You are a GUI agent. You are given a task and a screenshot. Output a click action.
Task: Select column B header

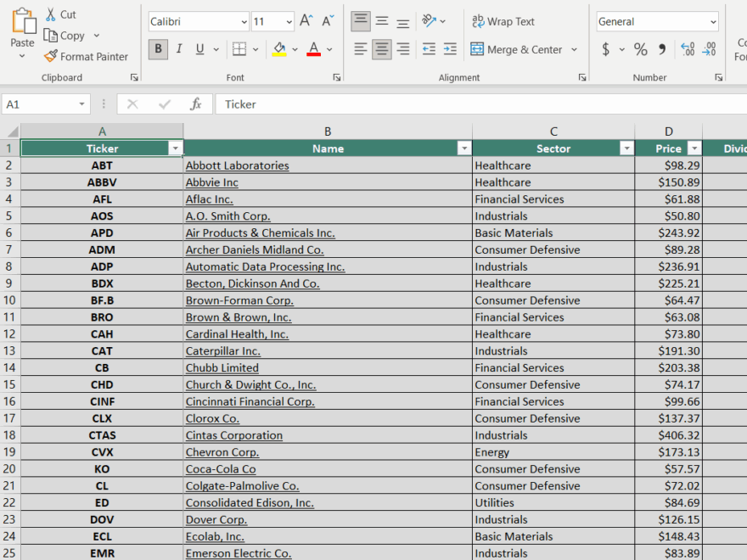click(328, 132)
